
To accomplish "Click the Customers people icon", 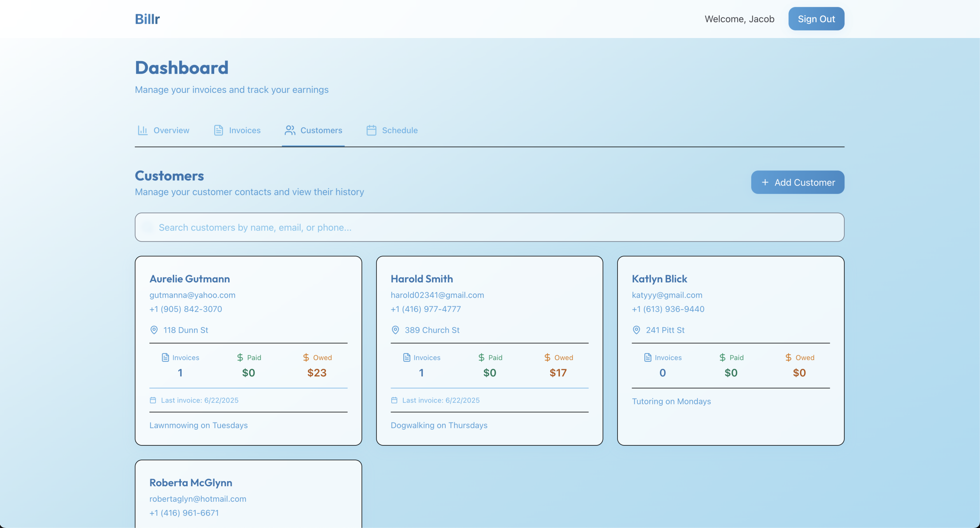I will click(x=290, y=130).
